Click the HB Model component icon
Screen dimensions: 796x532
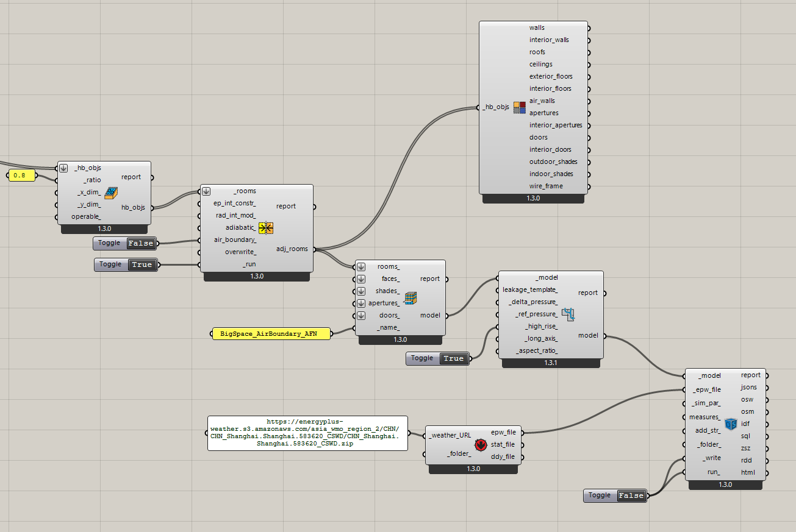point(411,298)
